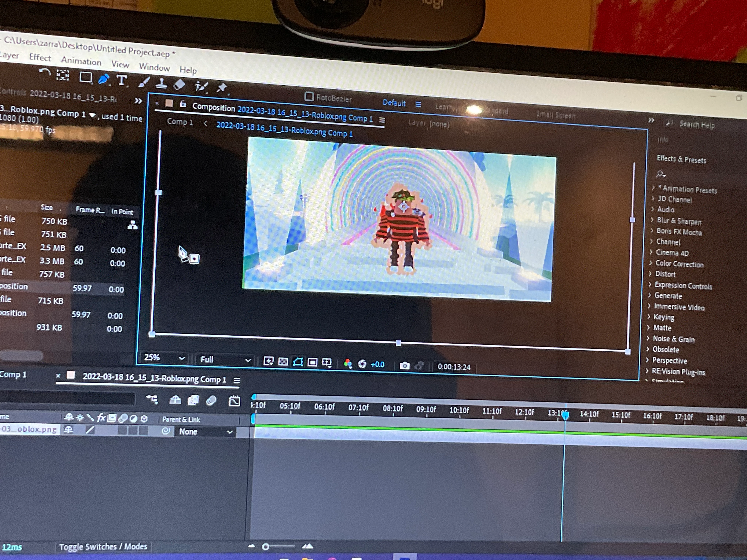Screen dimensions: 747x560
Task: Open the Full resolution dropdown
Action: [225, 360]
